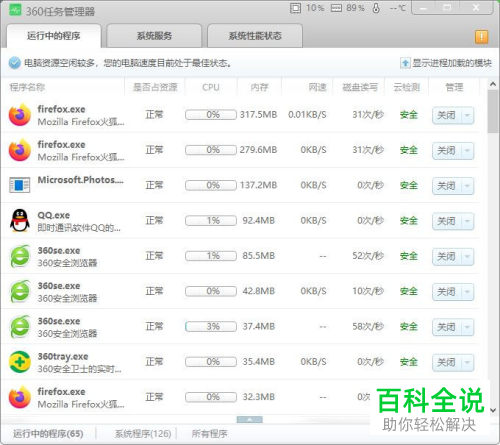Click the 58次/秒 disk value
Screen dimensions: 500x445
(x=368, y=326)
